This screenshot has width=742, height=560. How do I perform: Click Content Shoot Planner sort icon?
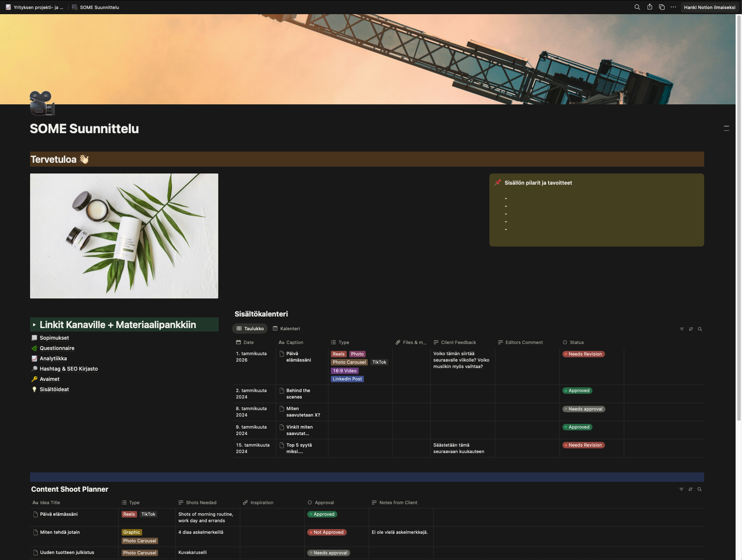tap(690, 489)
